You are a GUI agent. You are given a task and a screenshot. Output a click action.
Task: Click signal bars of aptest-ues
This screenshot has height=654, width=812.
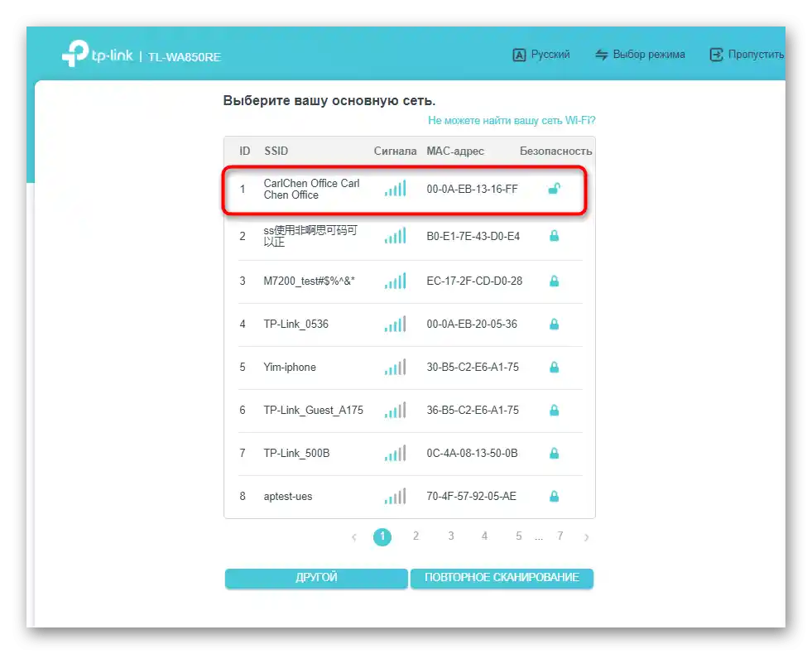click(395, 496)
